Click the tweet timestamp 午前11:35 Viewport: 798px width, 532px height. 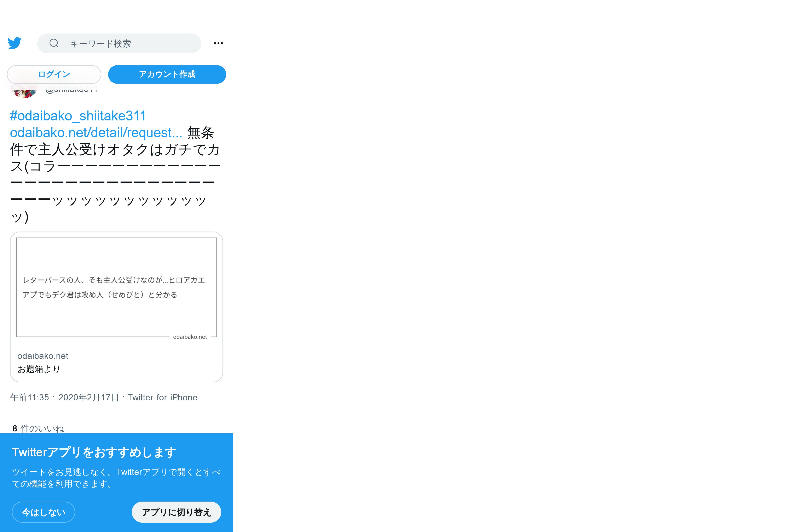pyautogui.click(x=30, y=397)
